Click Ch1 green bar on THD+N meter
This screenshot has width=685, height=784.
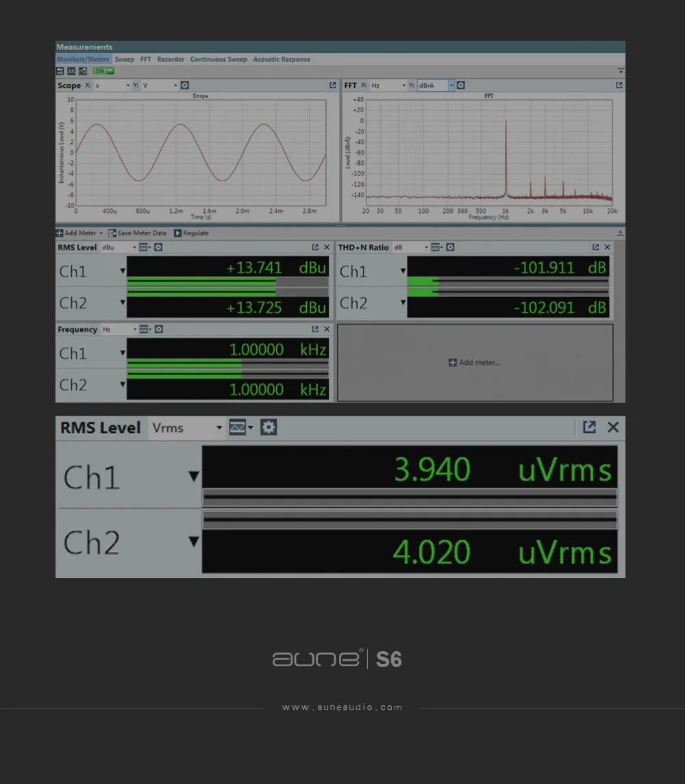tap(423, 282)
